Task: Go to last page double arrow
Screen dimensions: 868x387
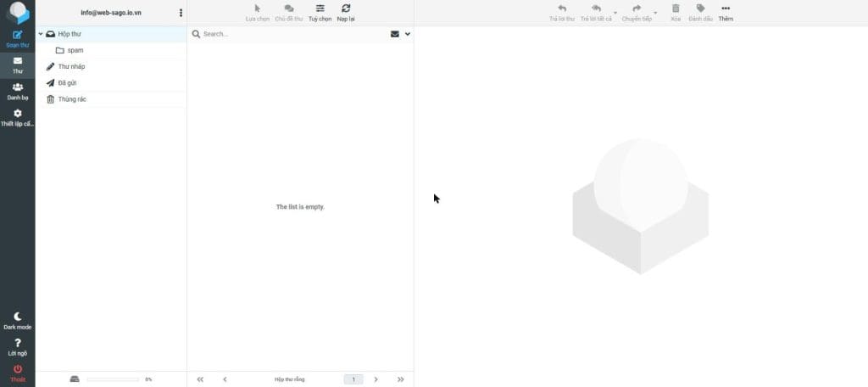Action: (x=401, y=380)
